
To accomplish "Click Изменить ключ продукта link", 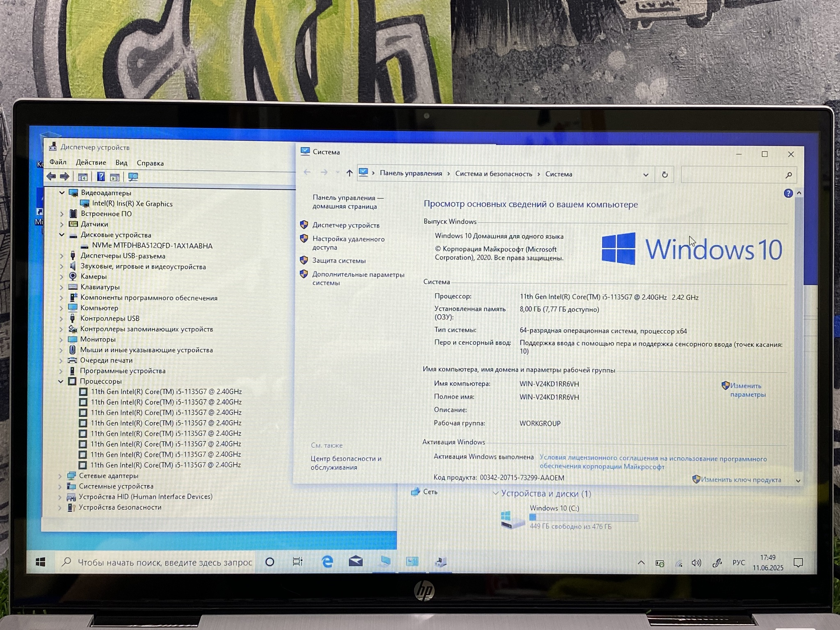I will [x=740, y=479].
